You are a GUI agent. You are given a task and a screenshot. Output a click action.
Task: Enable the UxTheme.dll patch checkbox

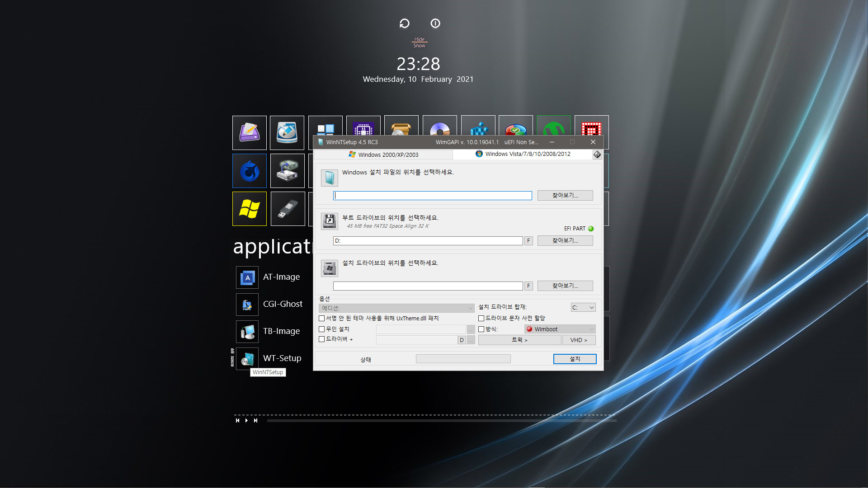[322, 319]
